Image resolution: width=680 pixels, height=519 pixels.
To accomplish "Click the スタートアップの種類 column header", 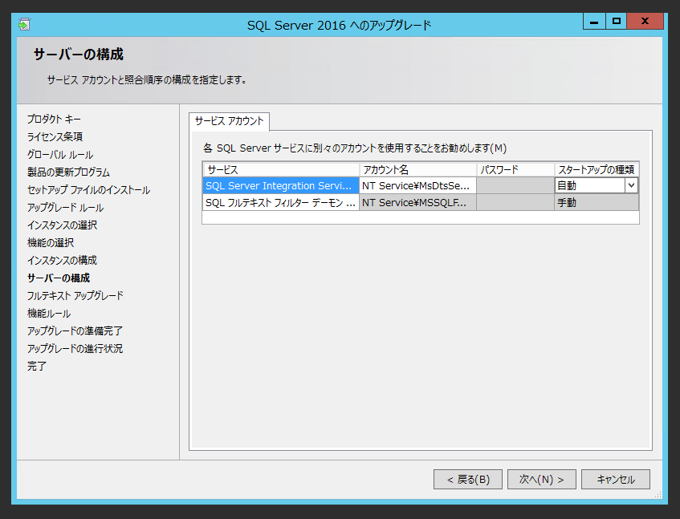I will 596,170.
